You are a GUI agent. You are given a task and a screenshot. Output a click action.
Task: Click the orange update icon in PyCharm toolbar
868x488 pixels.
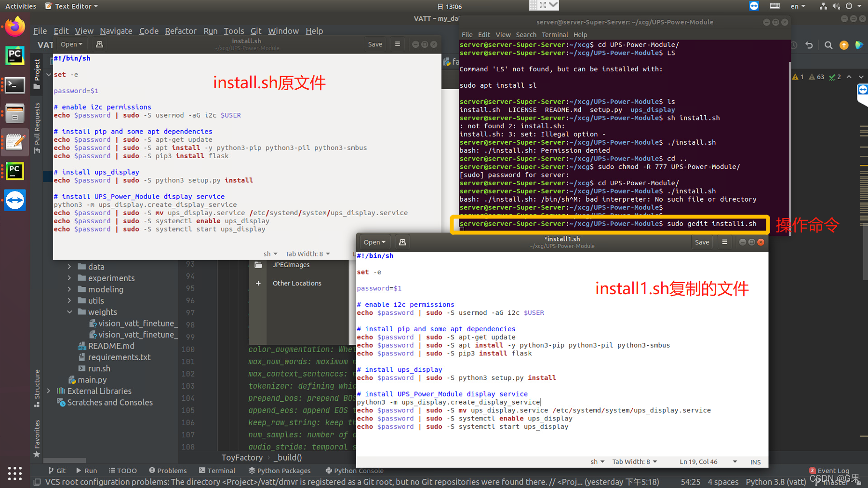coord(844,45)
